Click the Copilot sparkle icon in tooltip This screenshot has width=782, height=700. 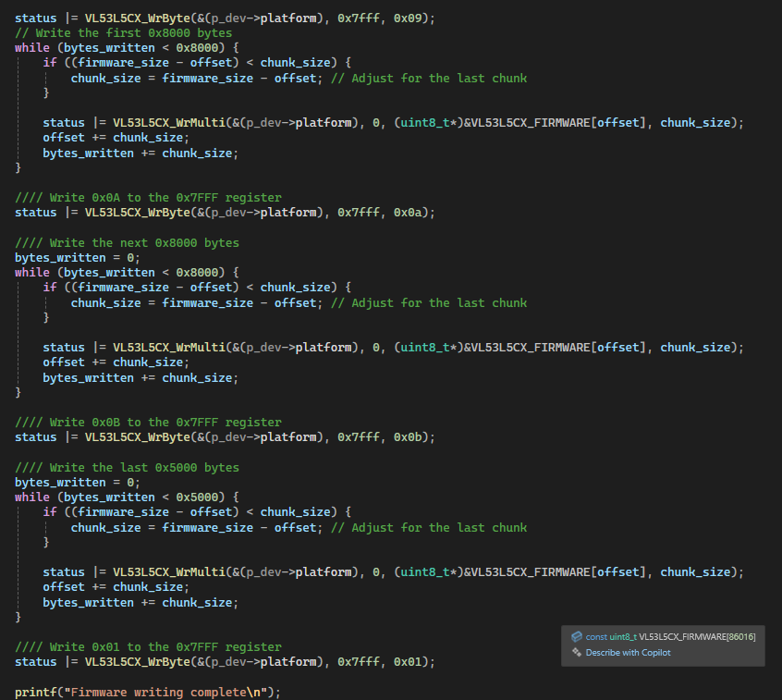click(577, 652)
